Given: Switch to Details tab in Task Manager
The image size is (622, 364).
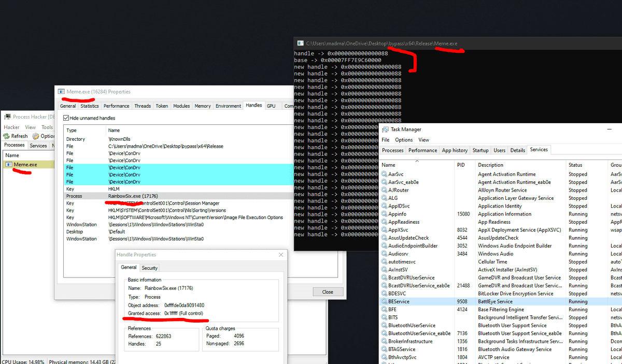Looking at the screenshot, I should coord(518,150).
